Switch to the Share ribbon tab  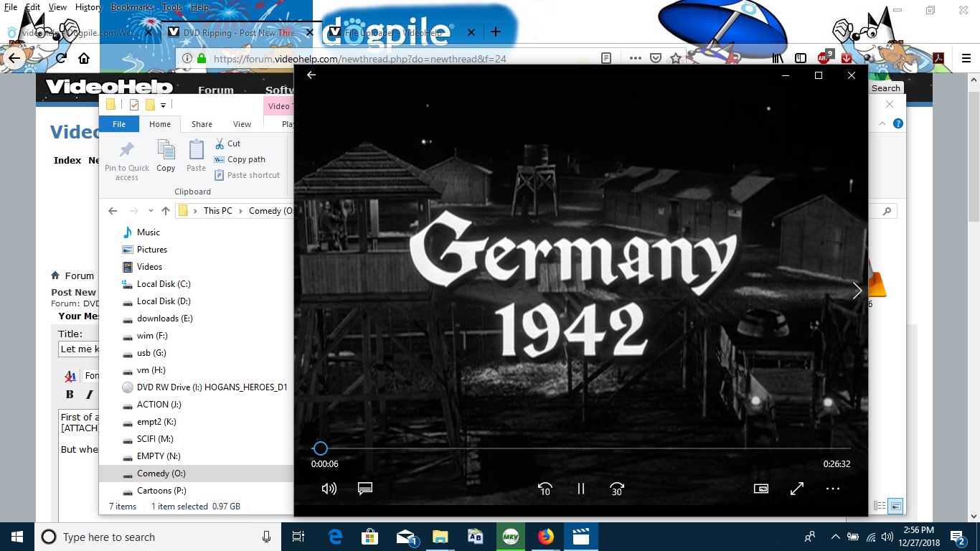click(202, 124)
